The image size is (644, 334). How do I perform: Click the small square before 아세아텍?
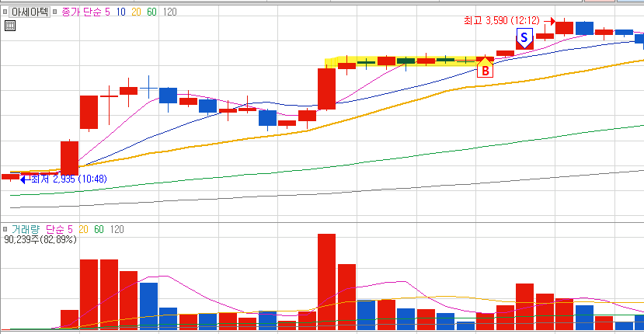coord(5,12)
